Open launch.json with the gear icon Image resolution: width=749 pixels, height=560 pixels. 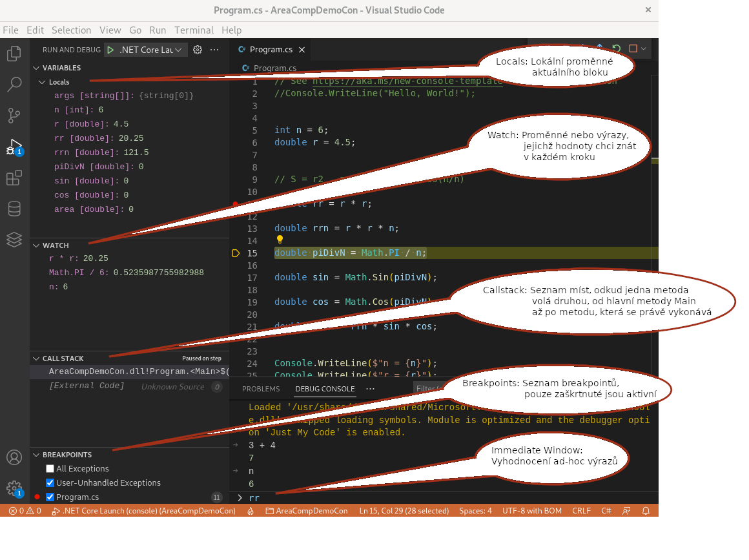[198, 50]
